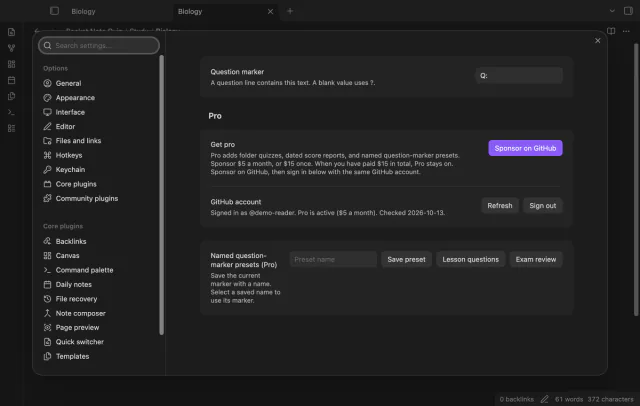Viewport: 640px width, 406px height.
Task: Open graph view from the ribbon
Action: (11, 48)
